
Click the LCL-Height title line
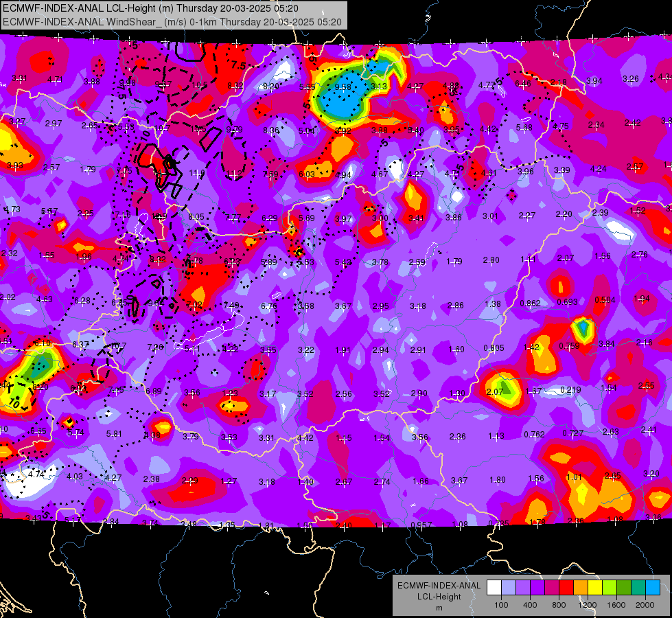pyautogui.click(x=150, y=8)
